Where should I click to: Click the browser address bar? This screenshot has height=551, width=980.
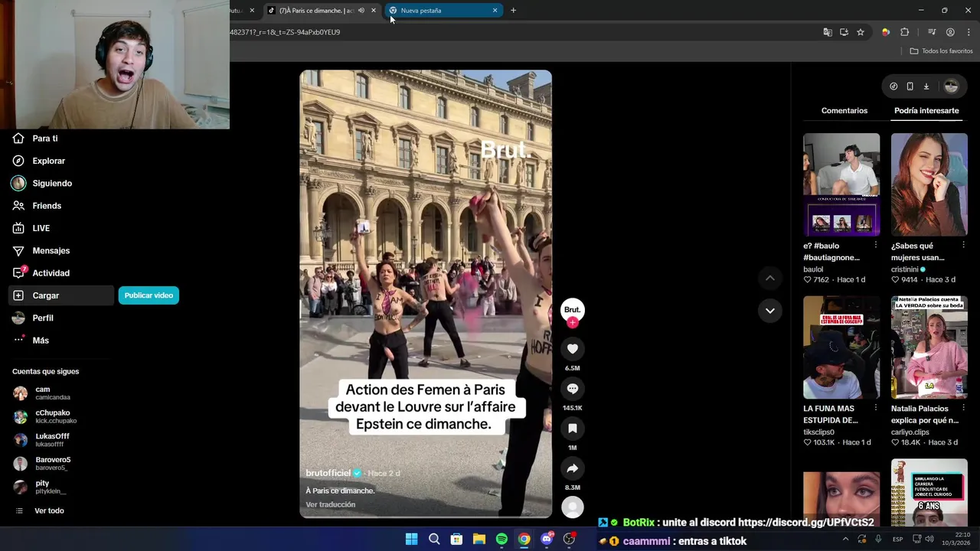521,32
